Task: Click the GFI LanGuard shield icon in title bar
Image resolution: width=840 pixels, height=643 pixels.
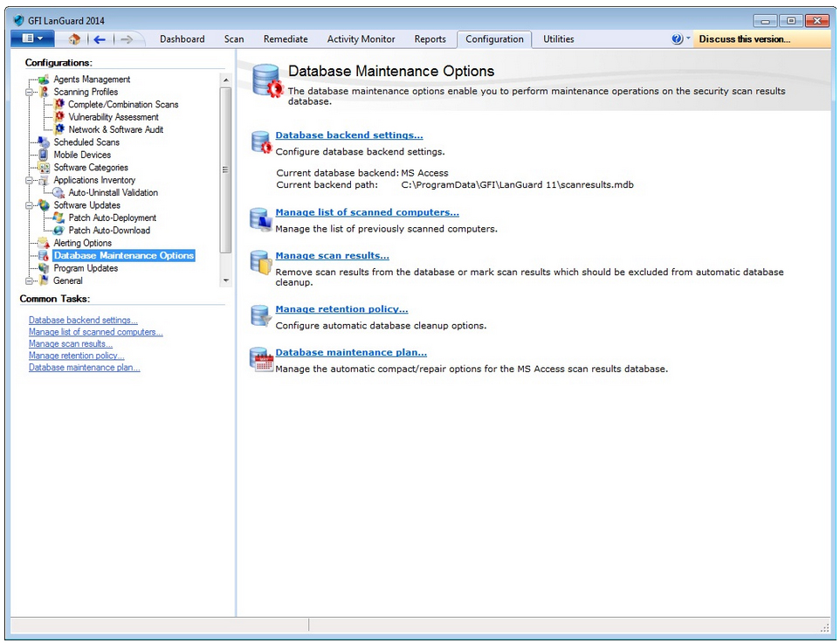Action: pos(18,20)
